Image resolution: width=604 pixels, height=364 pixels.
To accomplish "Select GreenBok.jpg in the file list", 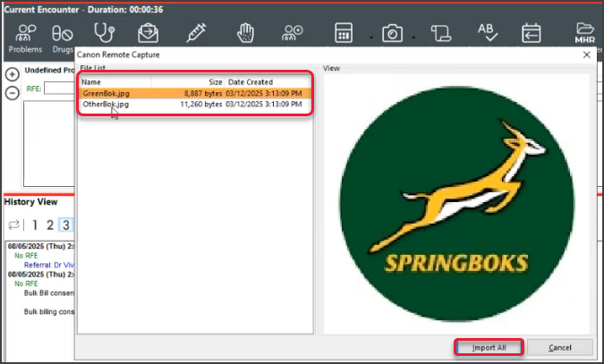I will click(x=195, y=93).
